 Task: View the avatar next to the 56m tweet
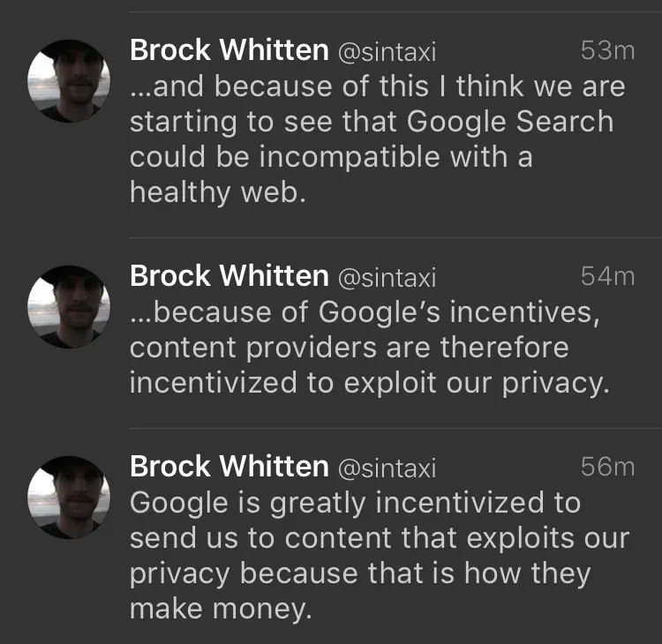click(x=69, y=497)
